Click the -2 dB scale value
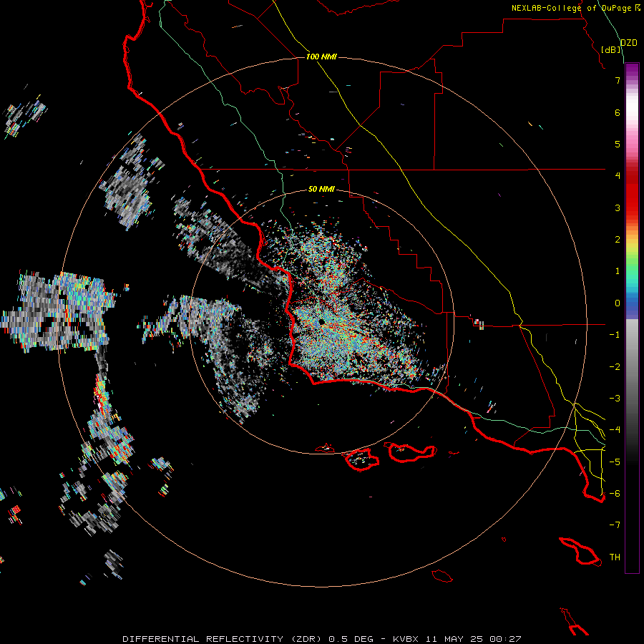This screenshot has height=644, width=644. click(615, 367)
